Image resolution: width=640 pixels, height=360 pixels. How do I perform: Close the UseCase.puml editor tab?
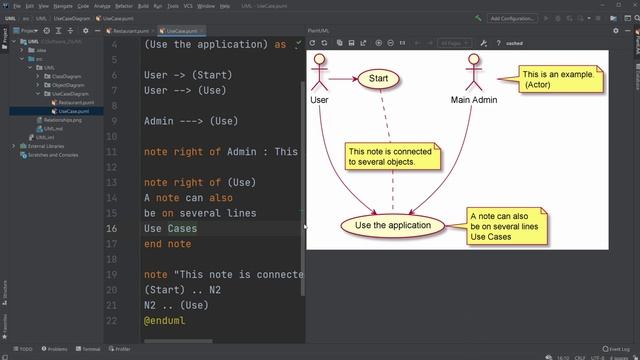click(x=202, y=31)
